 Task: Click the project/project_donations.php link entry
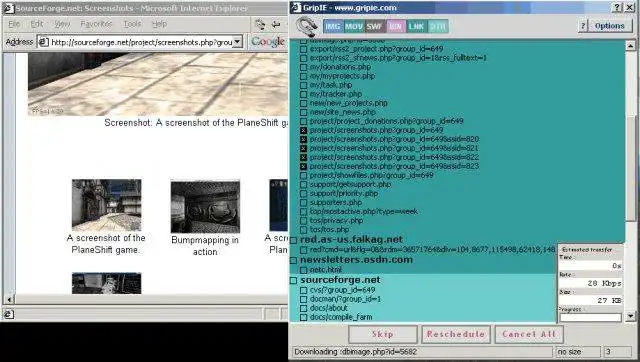386,121
